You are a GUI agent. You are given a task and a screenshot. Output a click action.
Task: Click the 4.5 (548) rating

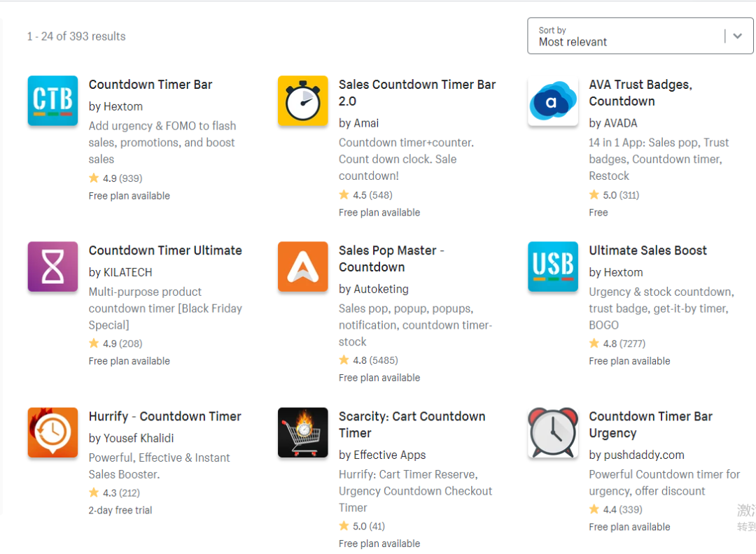point(365,195)
